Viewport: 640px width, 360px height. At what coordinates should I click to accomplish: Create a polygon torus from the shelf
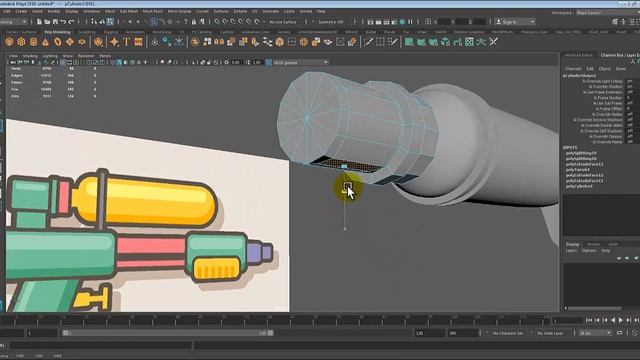click(58, 42)
